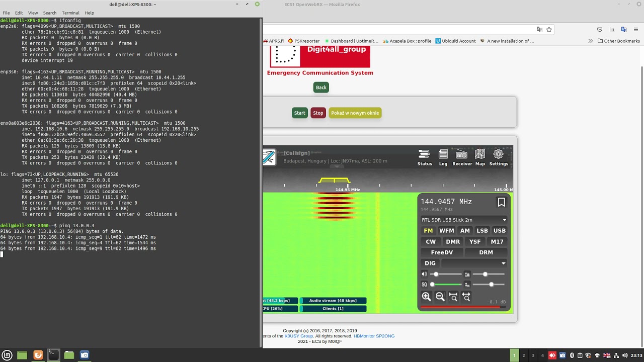Select M17 mode

[x=497, y=242]
